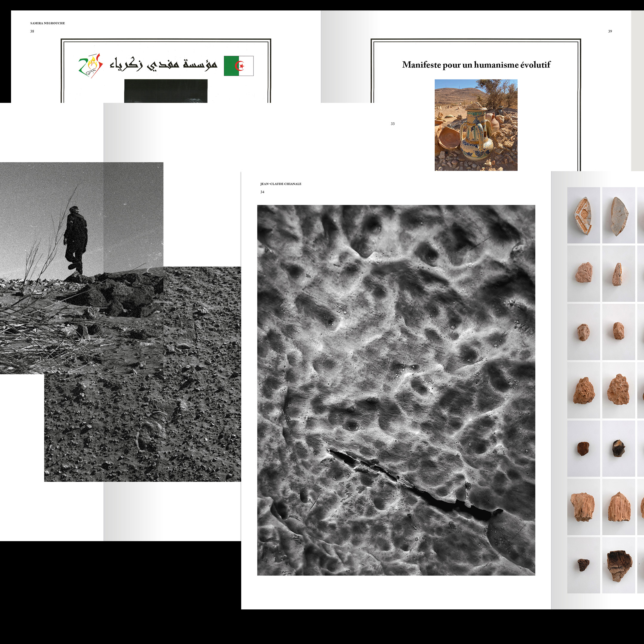
Task: Select the large charred cracked fragment thumbnail
Action: 619,565
